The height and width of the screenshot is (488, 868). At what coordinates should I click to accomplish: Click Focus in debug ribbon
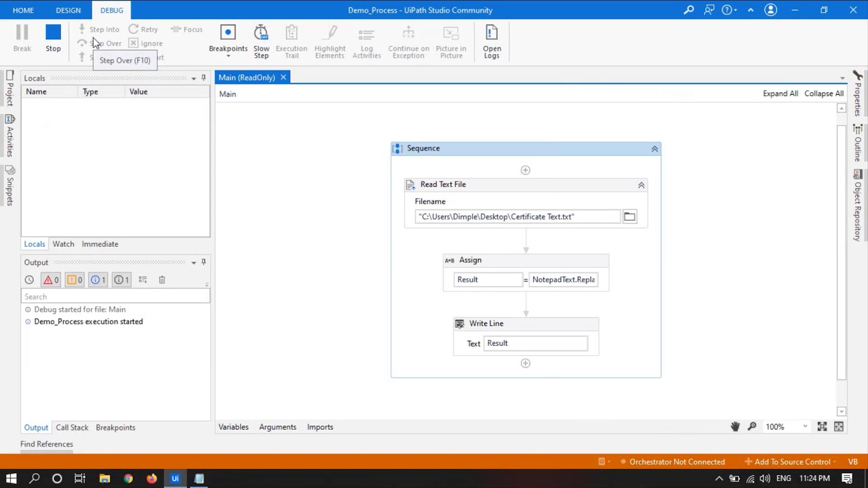click(187, 29)
